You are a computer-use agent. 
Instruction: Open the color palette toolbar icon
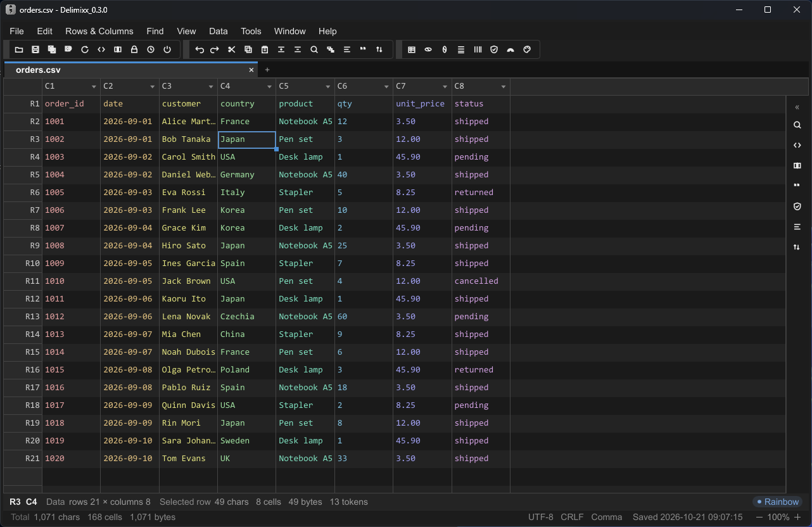tap(527, 49)
